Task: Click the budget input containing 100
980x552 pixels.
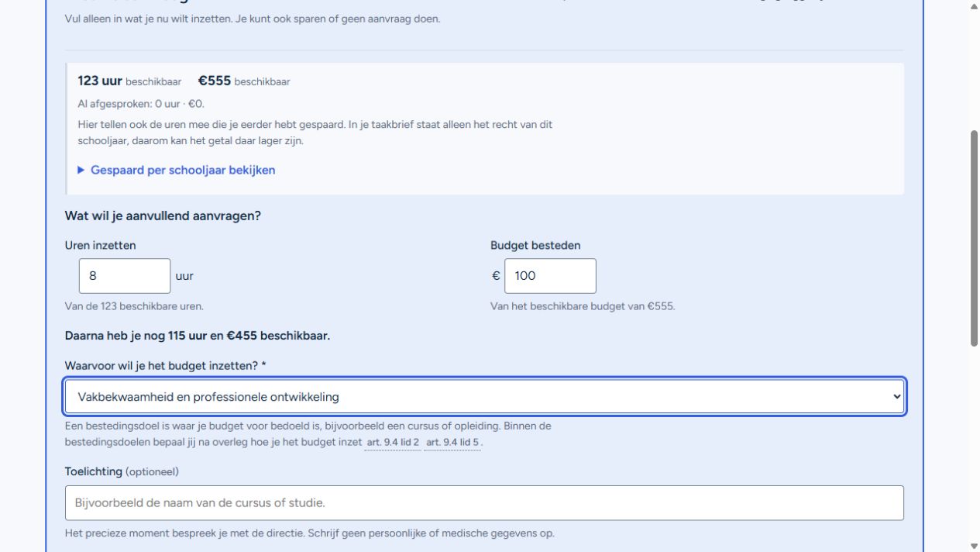Action: pyautogui.click(x=550, y=276)
